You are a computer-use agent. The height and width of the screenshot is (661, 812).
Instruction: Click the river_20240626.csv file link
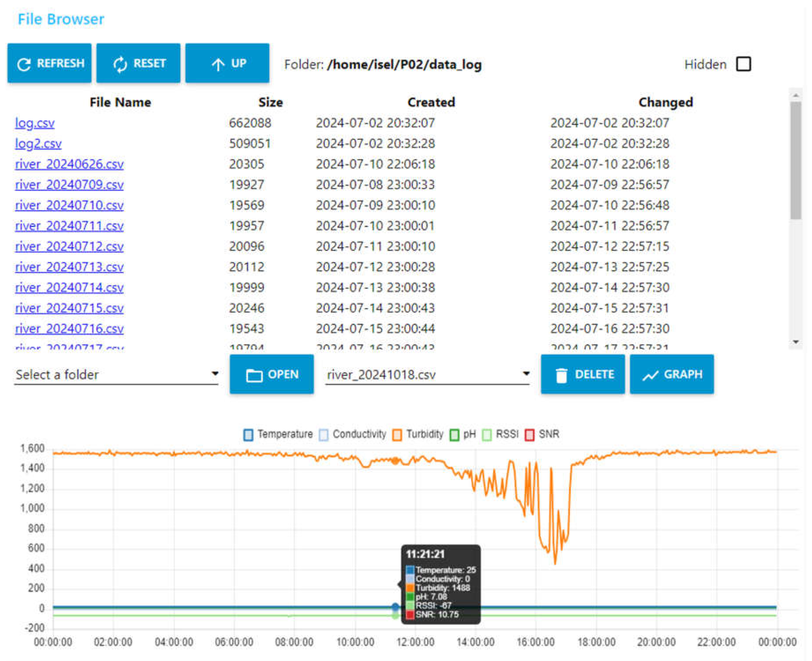pos(69,164)
